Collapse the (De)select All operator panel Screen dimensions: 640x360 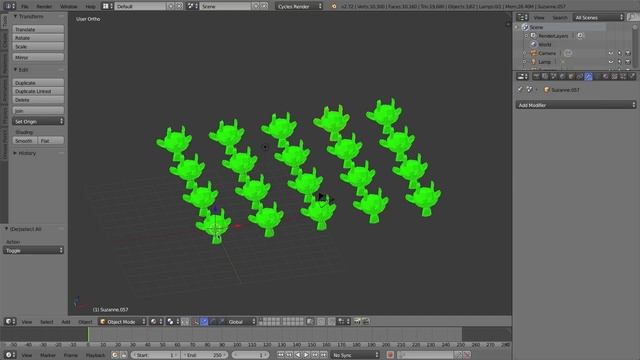click(7, 229)
